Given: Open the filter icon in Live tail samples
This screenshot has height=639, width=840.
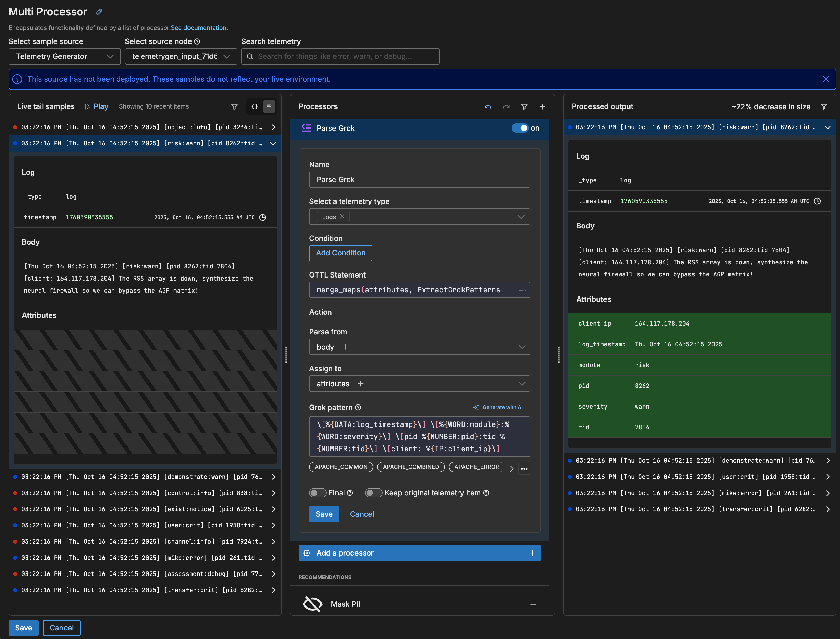Looking at the screenshot, I should (x=234, y=107).
